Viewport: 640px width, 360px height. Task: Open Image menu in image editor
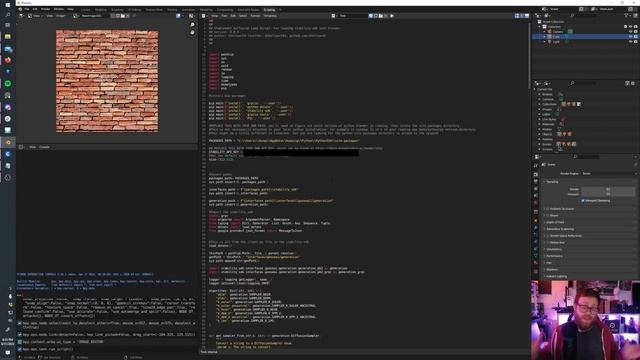[x=60, y=16]
